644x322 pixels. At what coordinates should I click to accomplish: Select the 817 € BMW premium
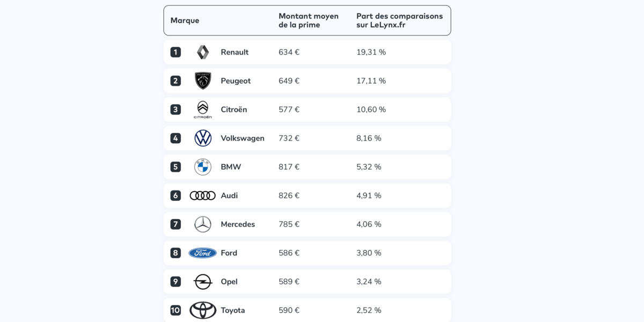289,167
